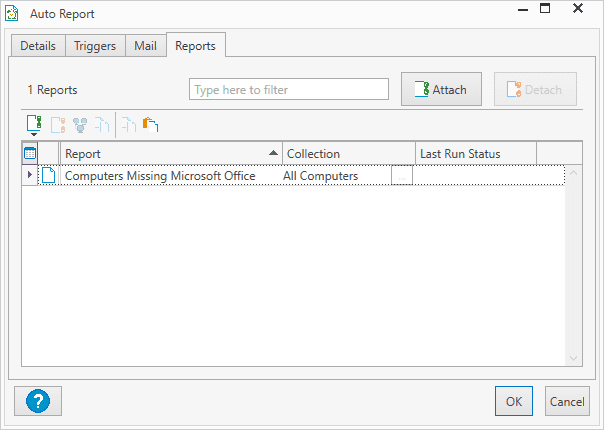The height and width of the screenshot is (430, 604).
Task: Sort by Last Run Status column header
Action: pos(476,153)
